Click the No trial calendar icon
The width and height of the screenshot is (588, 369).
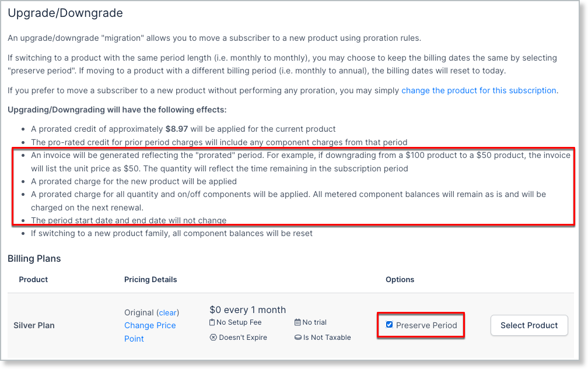[x=298, y=322]
